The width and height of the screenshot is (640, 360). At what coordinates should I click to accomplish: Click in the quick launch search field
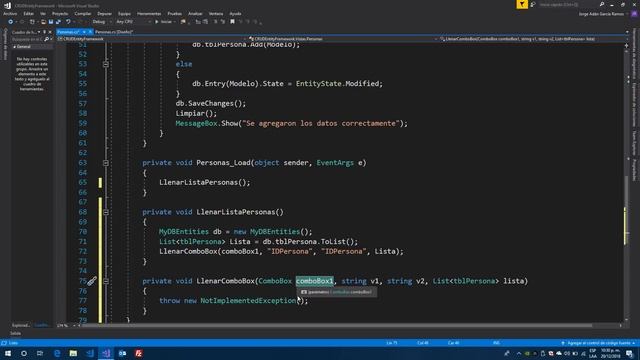point(568,4)
